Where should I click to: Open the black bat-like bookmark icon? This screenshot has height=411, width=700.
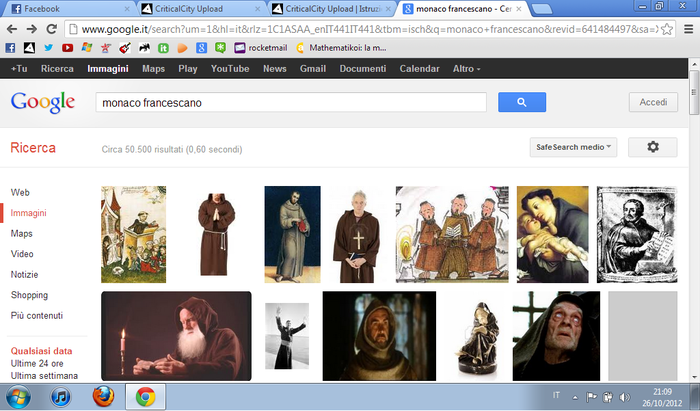pos(144,48)
